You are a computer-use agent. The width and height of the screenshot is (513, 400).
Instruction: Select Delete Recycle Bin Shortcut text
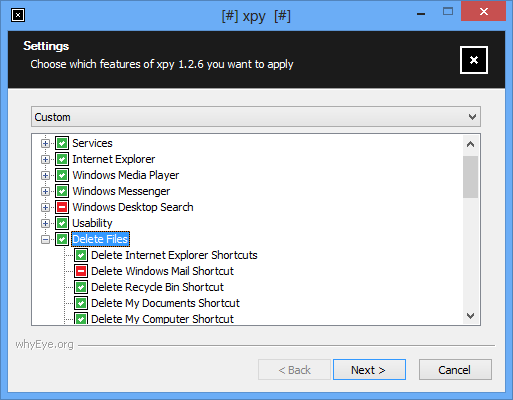tap(157, 287)
